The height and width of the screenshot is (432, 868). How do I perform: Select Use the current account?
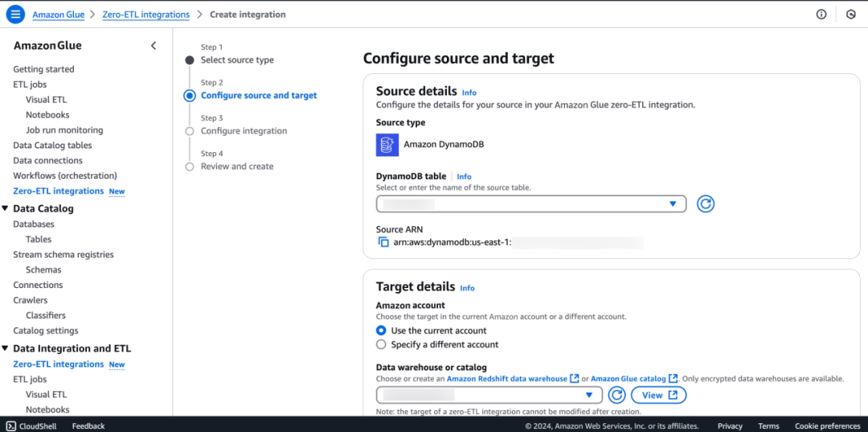tap(380, 331)
